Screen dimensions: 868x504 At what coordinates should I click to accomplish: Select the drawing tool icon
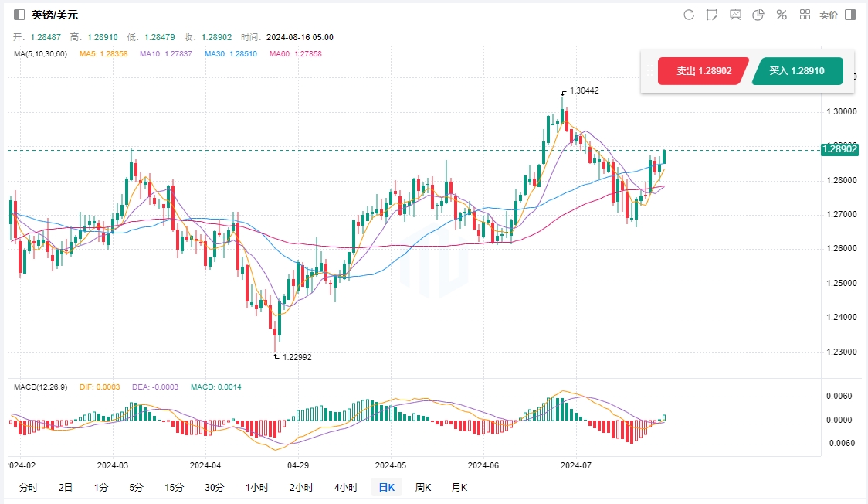coord(712,15)
